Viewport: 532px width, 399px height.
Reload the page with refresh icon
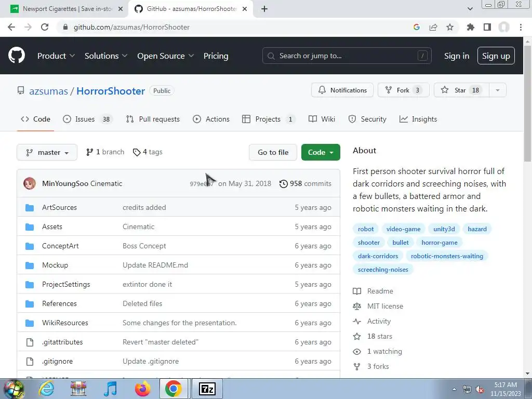click(45, 27)
